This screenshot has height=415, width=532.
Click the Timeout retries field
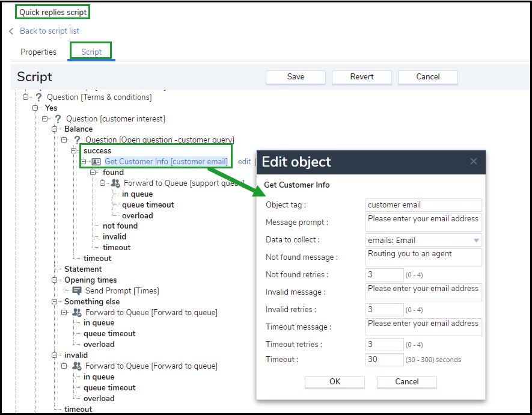click(x=384, y=345)
